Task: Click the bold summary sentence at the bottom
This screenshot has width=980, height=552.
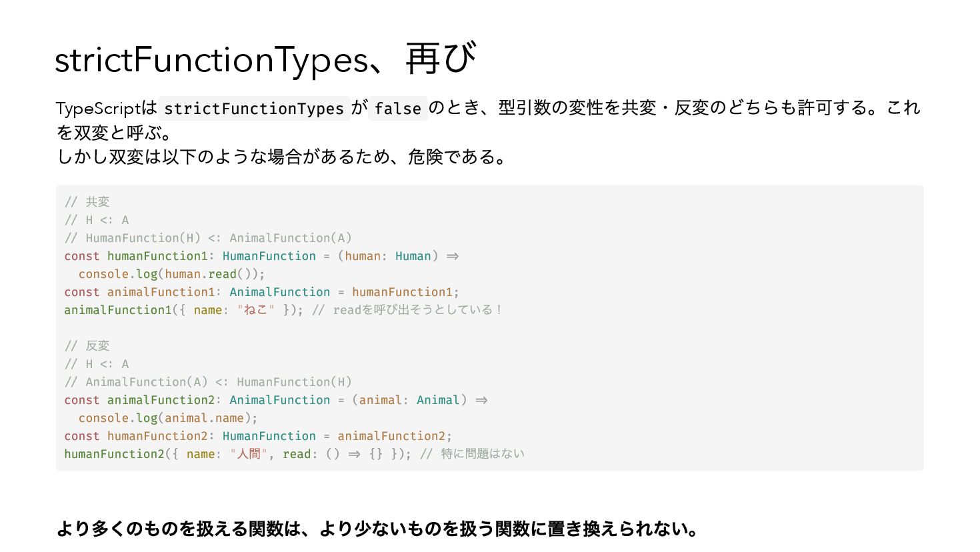Action: point(377,529)
